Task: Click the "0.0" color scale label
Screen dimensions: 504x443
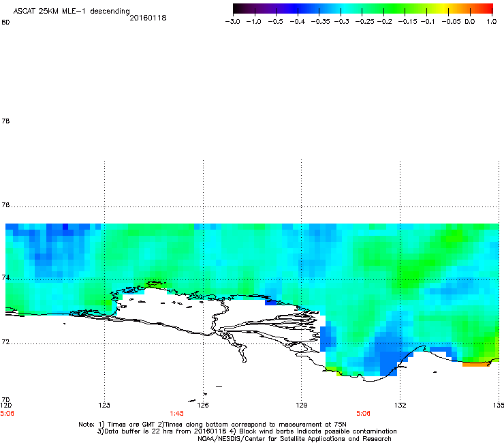Action: 470,22
